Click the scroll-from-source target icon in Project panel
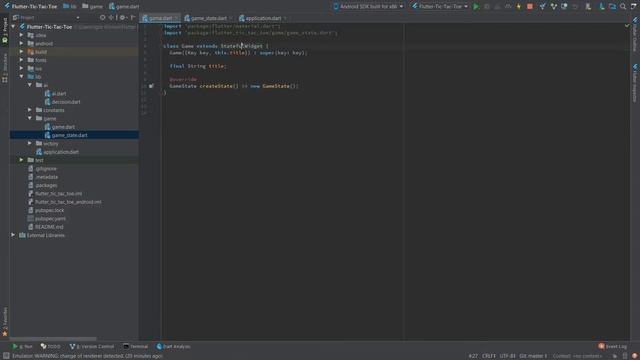This screenshot has width=640, height=360. pyautogui.click(x=102, y=18)
